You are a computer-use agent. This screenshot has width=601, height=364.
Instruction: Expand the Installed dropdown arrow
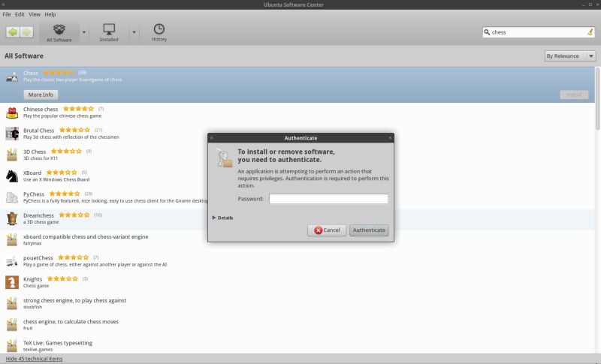(x=134, y=32)
